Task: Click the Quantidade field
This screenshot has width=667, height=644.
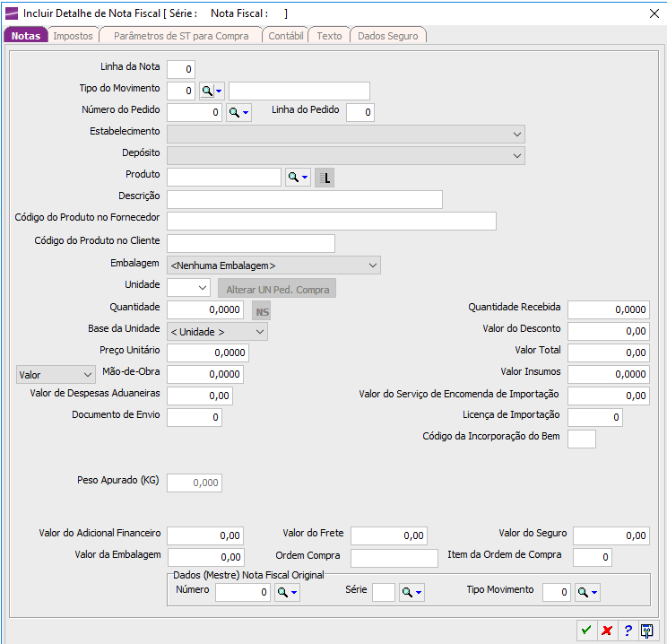Action: click(x=205, y=309)
